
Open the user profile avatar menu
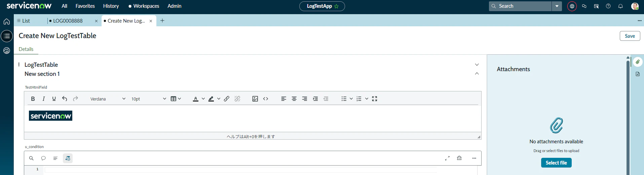pyautogui.click(x=635, y=6)
